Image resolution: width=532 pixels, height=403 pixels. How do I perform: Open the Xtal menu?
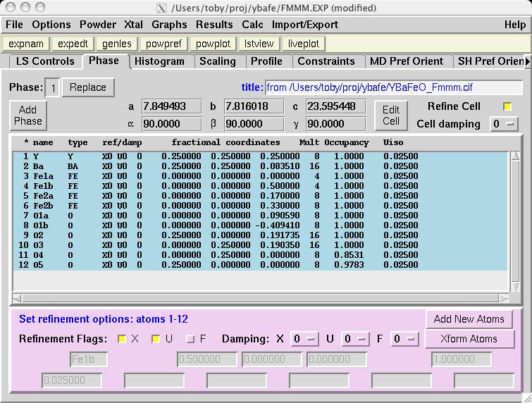point(133,25)
